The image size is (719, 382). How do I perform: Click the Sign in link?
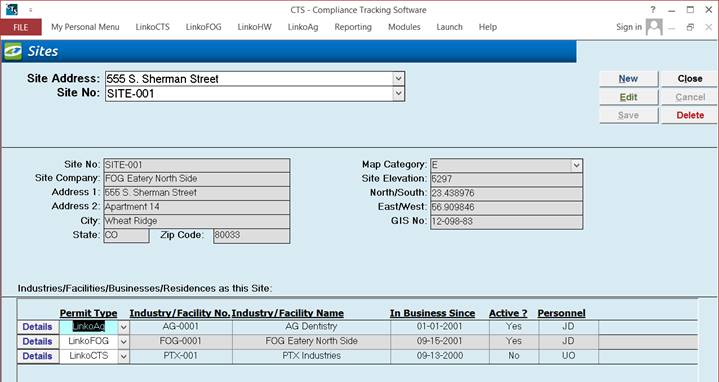[629, 27]
